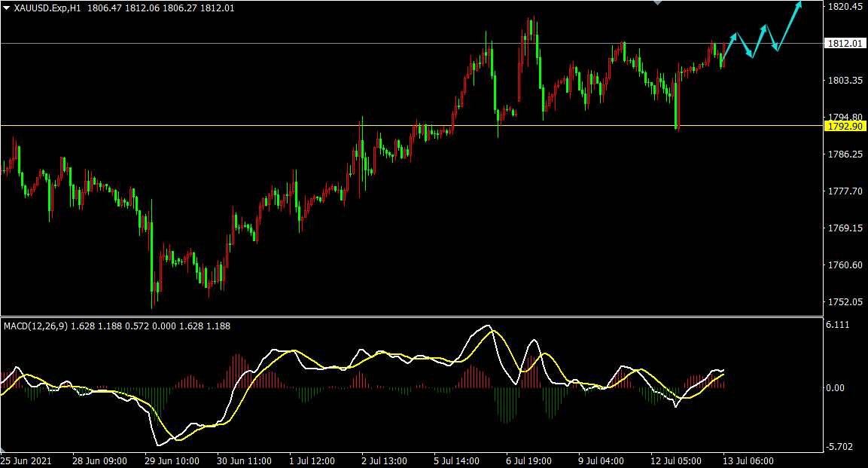868x468 pixels.
Task: Click the 6 Jul 19:00 time label
Action: 528,460
